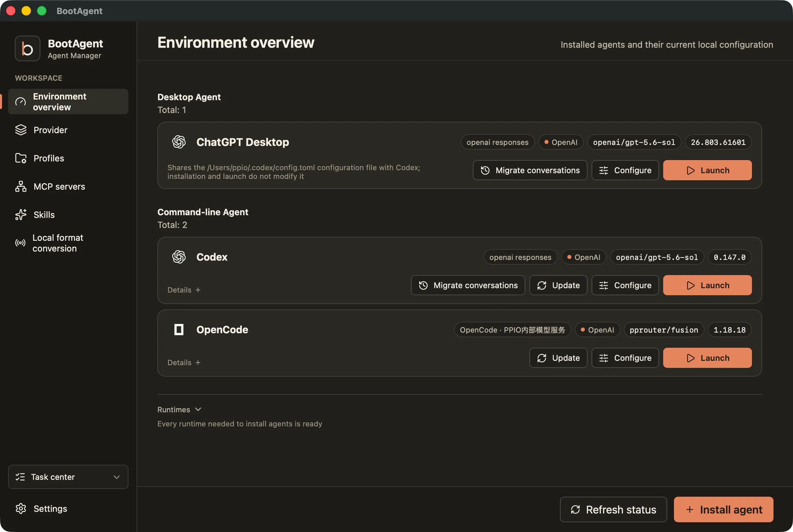Click the OpenAI provider tag on Codex
Viewport: 793px width, 532px height.
[584, 257]
